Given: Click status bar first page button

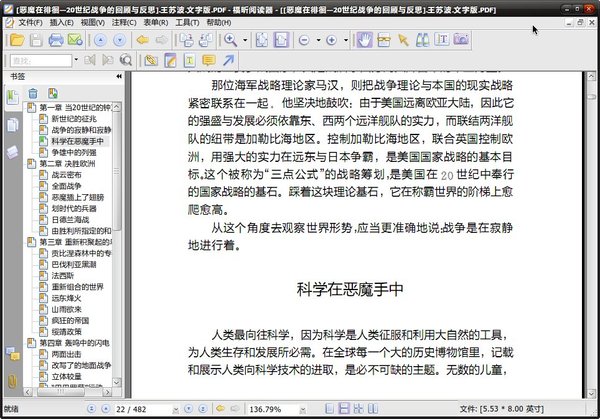Looking at the screenshot, I should point(91,409).
